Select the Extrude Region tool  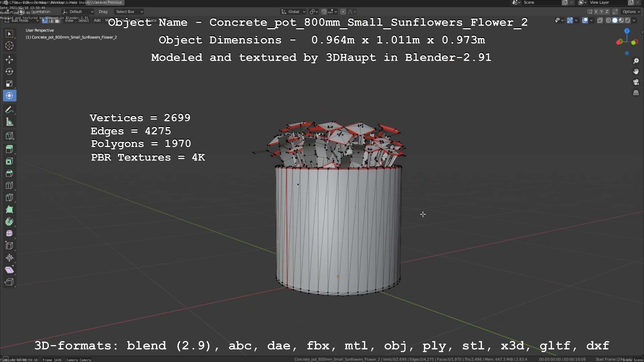(x=9, y=149)
